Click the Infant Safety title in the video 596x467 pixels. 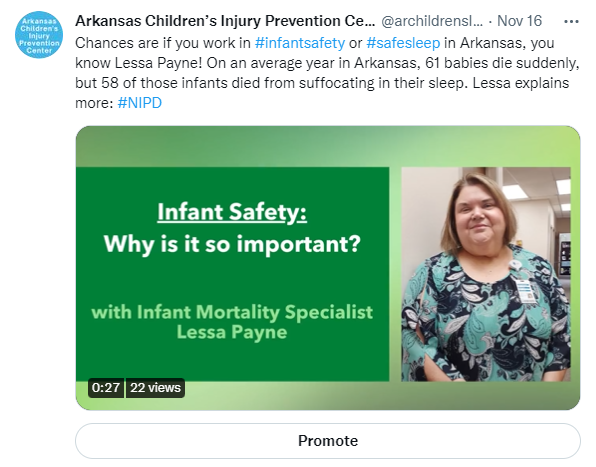pyautogui.click(x=232, y=212)
